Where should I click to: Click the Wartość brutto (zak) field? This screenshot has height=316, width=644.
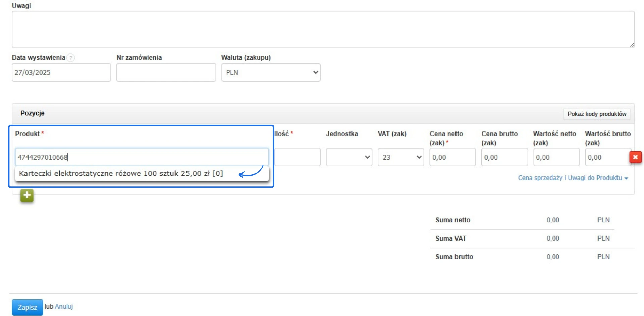coord(607,157)
